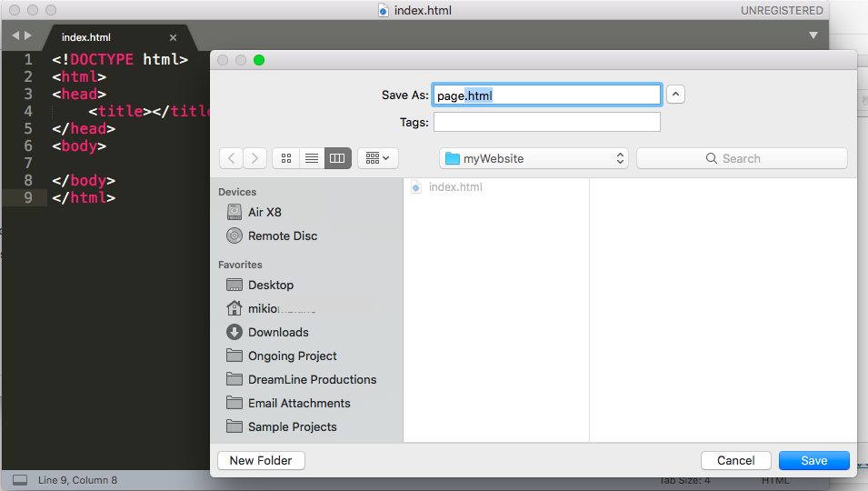Click the Cancel button
The image size is (868, 491).
click(x=735, y=461)
